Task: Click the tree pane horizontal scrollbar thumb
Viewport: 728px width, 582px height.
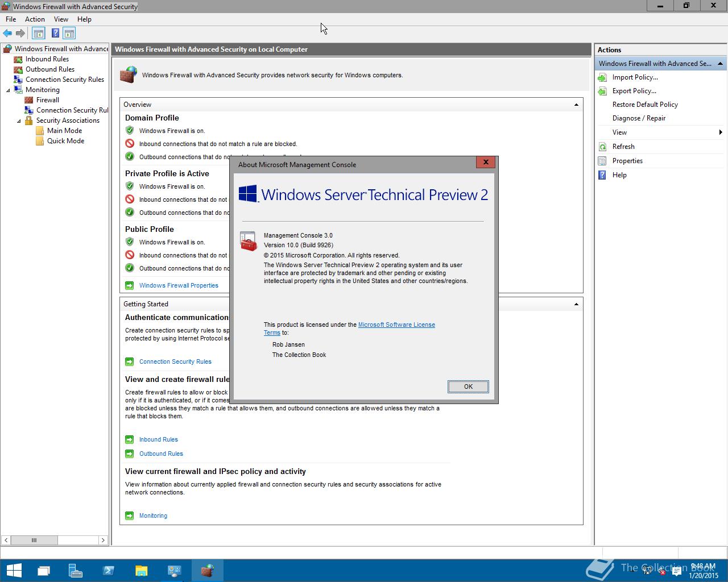Action: point(34,540)
